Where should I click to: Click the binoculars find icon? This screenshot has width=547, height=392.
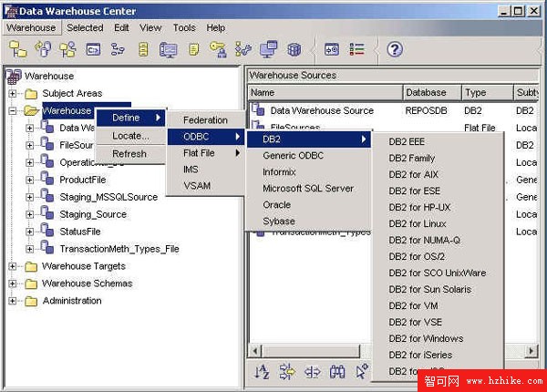337,372
